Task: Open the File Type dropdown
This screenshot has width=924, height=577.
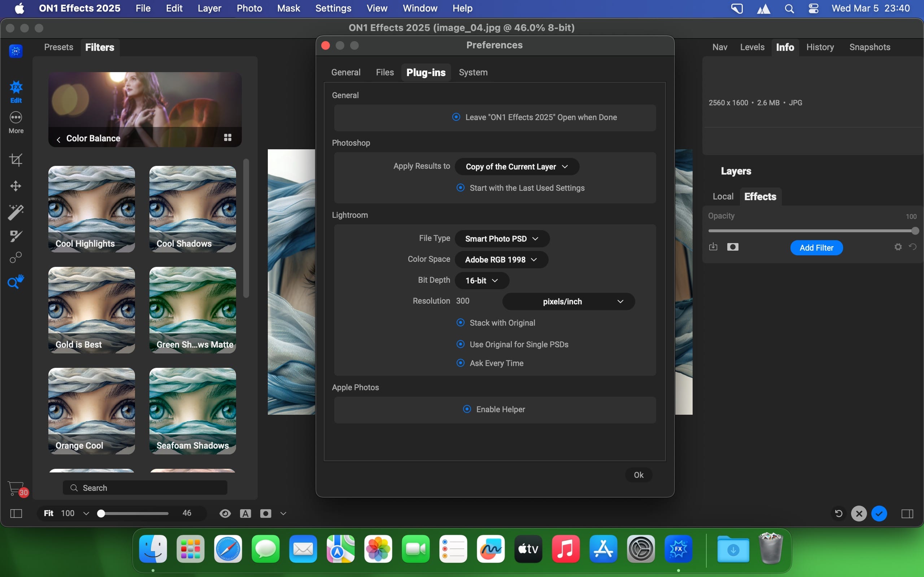Action: point(502,239)
